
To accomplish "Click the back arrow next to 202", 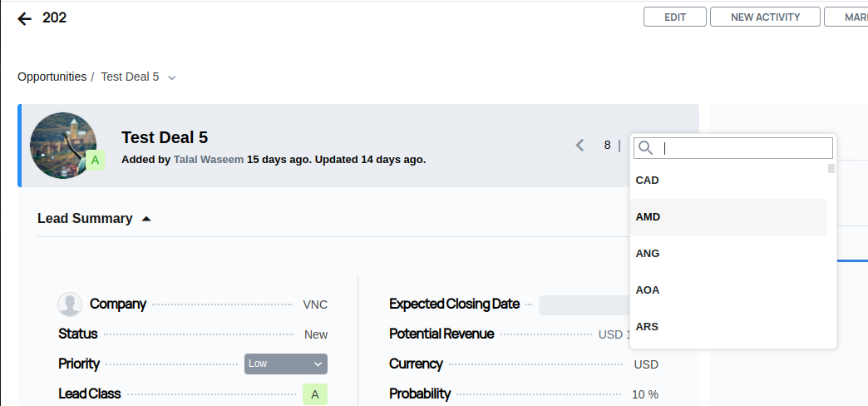I will click(24, 18).
